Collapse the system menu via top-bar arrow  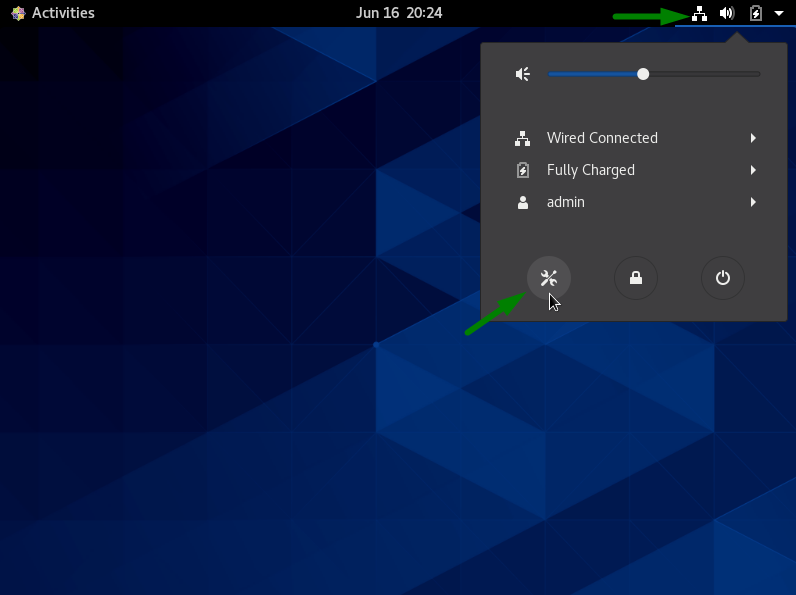[779, 13]
